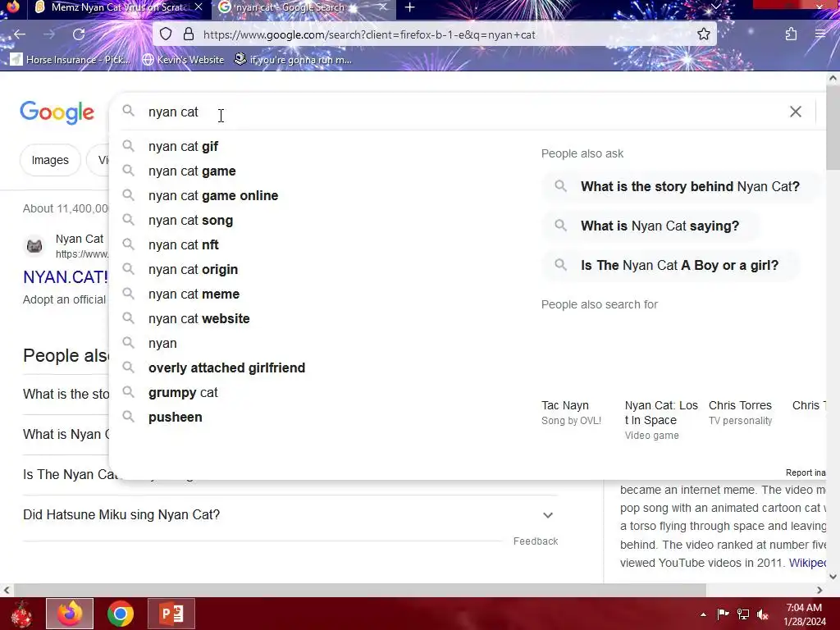Image resolution: width=840 pixels, height=630 pixels.
Task: Open a new tab with the plus icon
Action: coord(410,7)
